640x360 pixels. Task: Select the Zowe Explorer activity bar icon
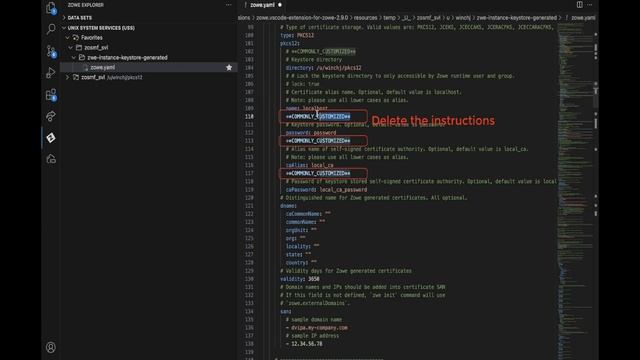tap(51, 138)
